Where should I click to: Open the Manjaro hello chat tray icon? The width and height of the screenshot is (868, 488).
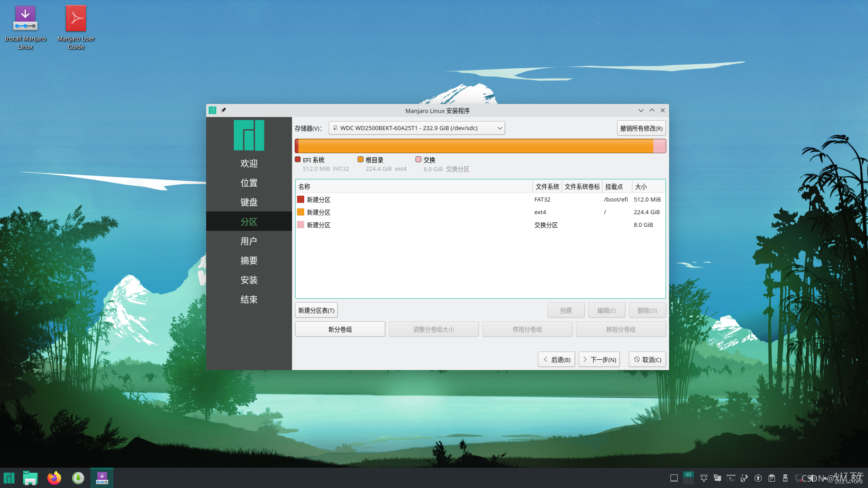coord(717,478)
